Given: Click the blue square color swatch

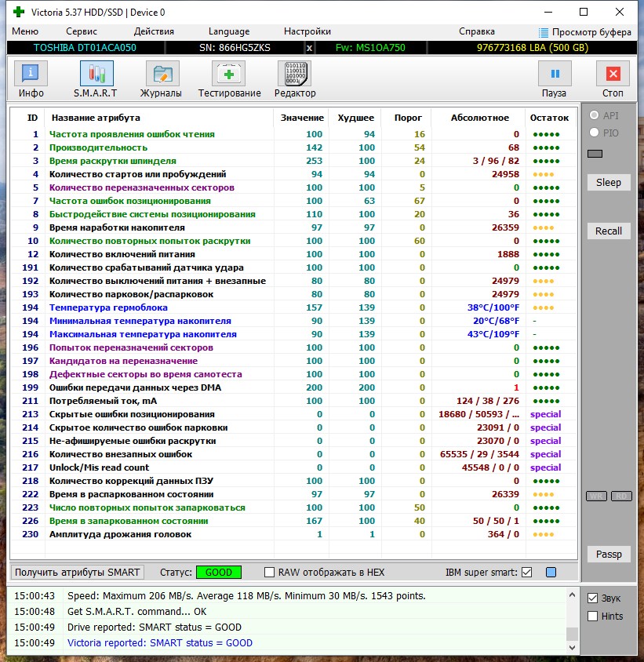Looking at the screenshot, I should [551, 572].
